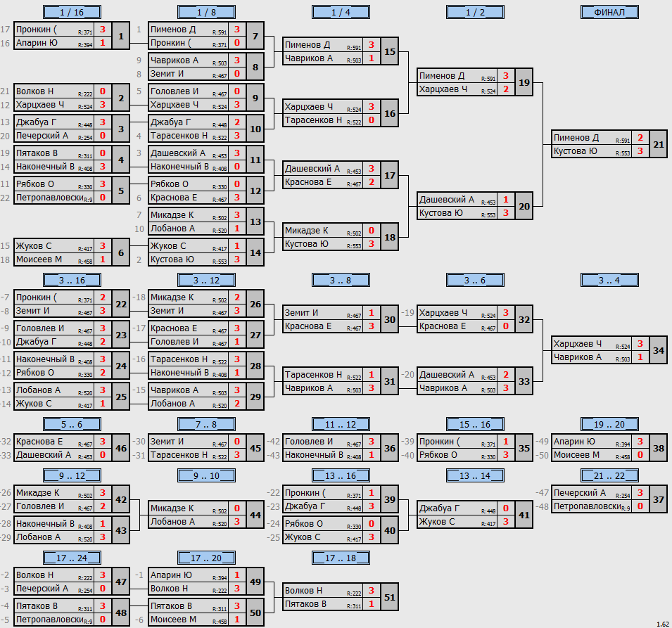
Task: Click Печерский А in match 3
Action: pyautogui.click(x=42, y=135)
